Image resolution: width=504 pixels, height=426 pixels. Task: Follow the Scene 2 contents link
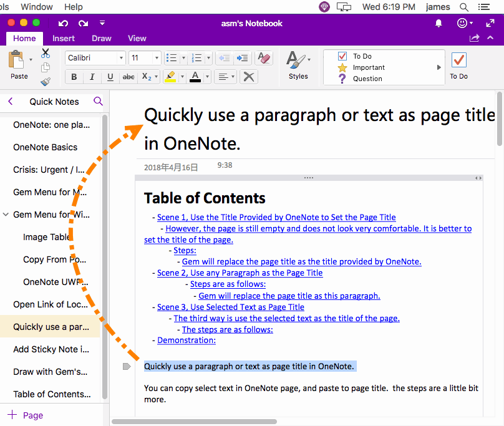[x=240, y=273]
